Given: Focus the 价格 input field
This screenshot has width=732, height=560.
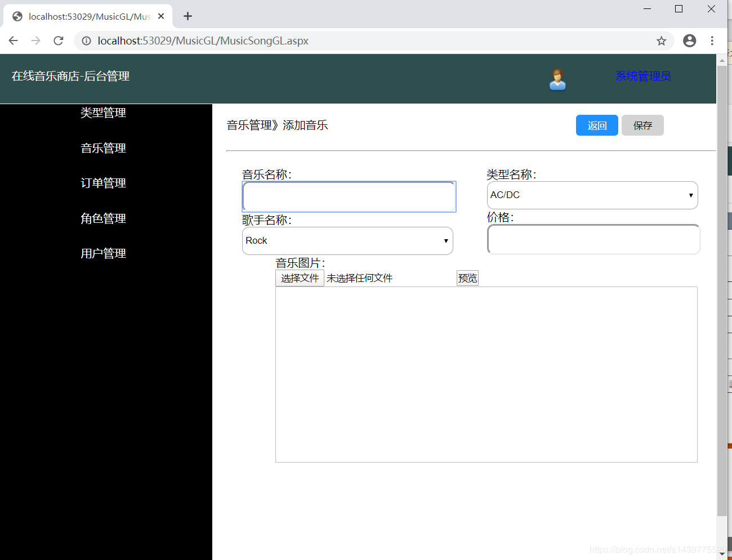Looking at the screenshot, I should [x=594, y=239].
